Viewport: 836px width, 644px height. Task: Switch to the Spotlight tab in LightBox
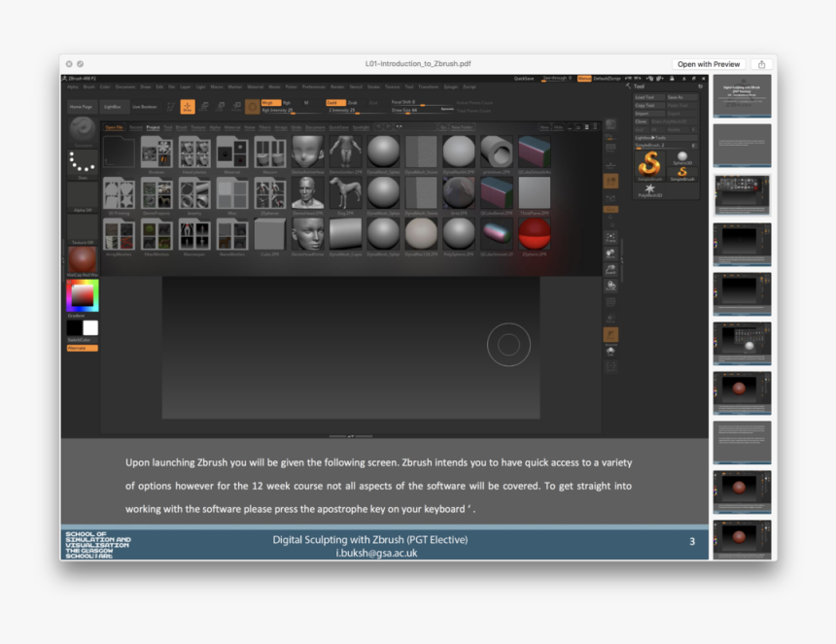coord(361,127)
